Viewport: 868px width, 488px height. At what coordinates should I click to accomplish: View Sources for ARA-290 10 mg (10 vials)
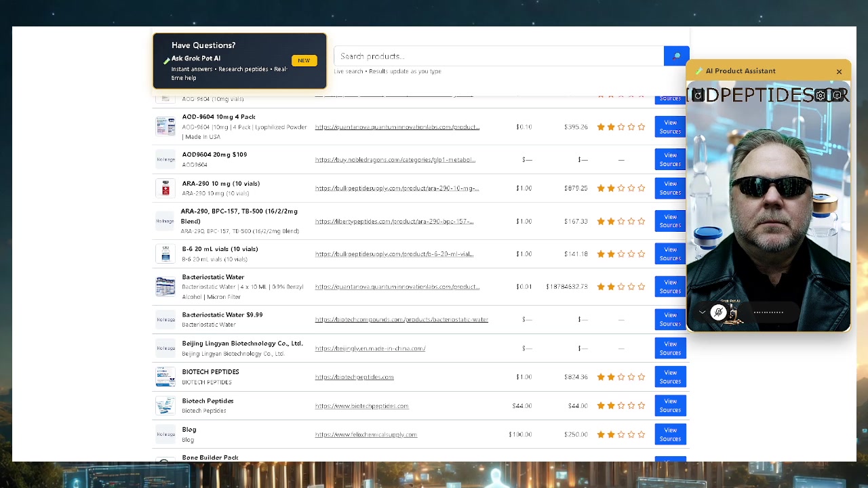pos(670,188)
